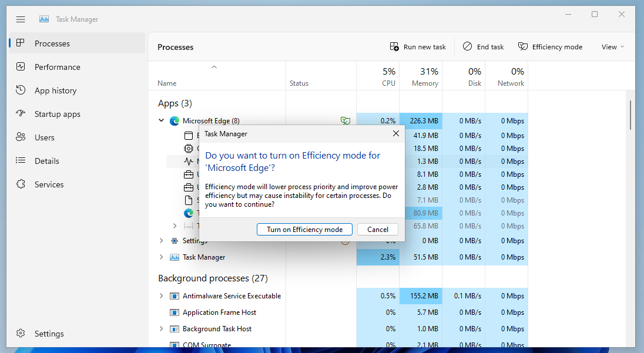Expand the Settings app process
The width and height of the screenshot is (644, 353).
point(162,241)
